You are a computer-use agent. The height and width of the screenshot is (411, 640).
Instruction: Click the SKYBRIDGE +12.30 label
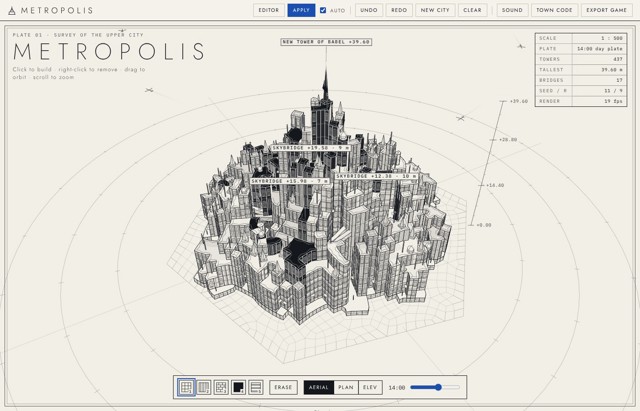[x=377, y=176]
